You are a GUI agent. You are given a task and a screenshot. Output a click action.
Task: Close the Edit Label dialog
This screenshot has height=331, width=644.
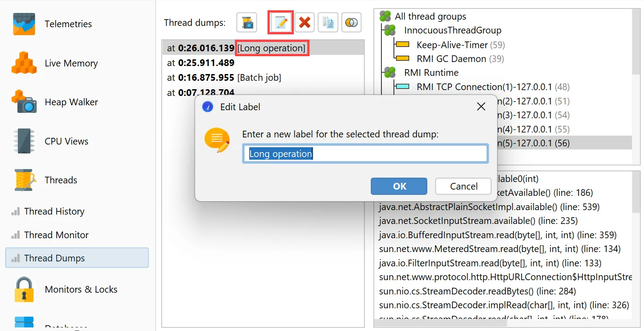point(481,107)
